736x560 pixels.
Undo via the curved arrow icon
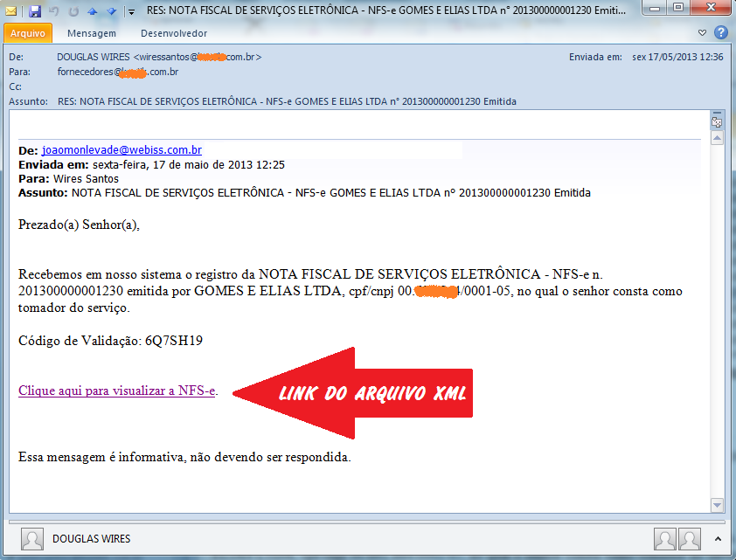click(54, 11)
